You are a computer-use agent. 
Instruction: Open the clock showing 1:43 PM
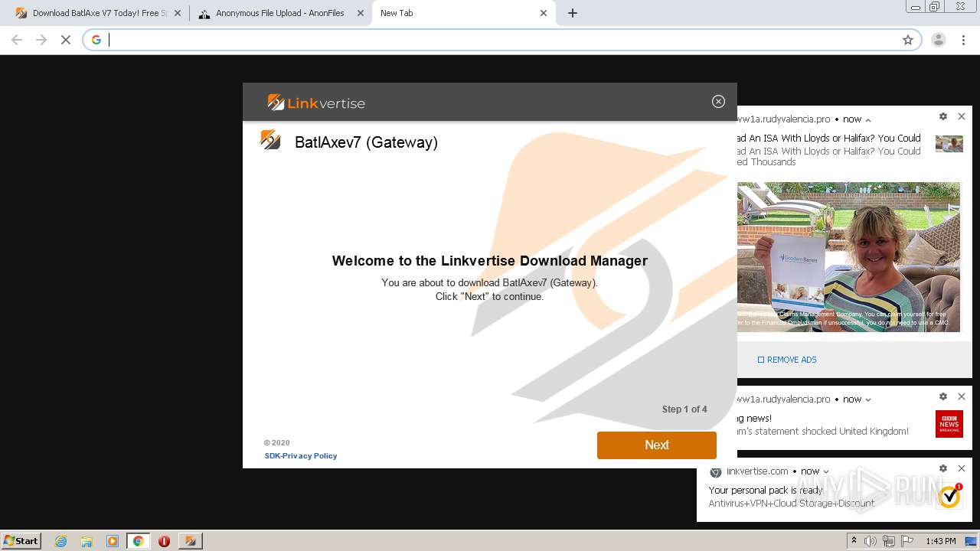tap(941, 541)
